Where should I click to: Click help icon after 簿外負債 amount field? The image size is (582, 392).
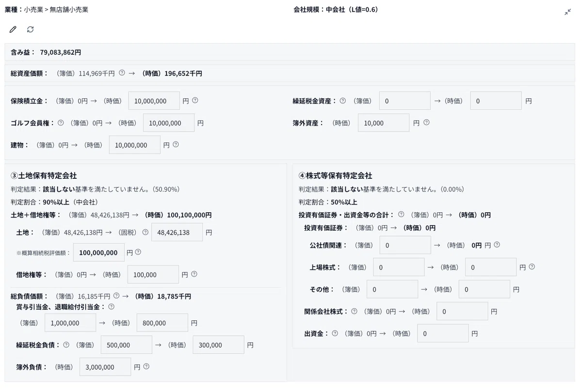coord(146,366)
